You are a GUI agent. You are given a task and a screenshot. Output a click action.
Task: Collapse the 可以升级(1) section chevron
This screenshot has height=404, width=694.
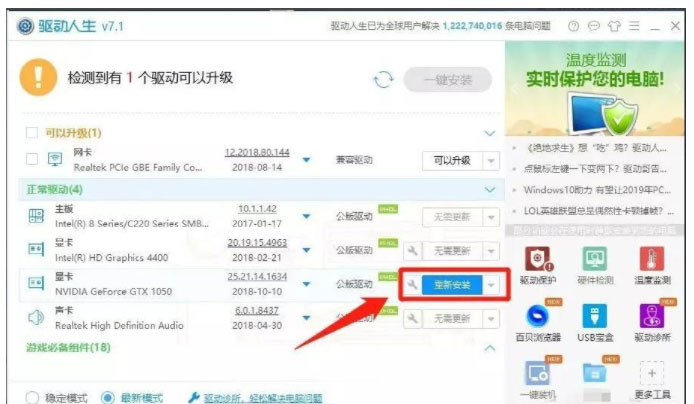point(490,133)
